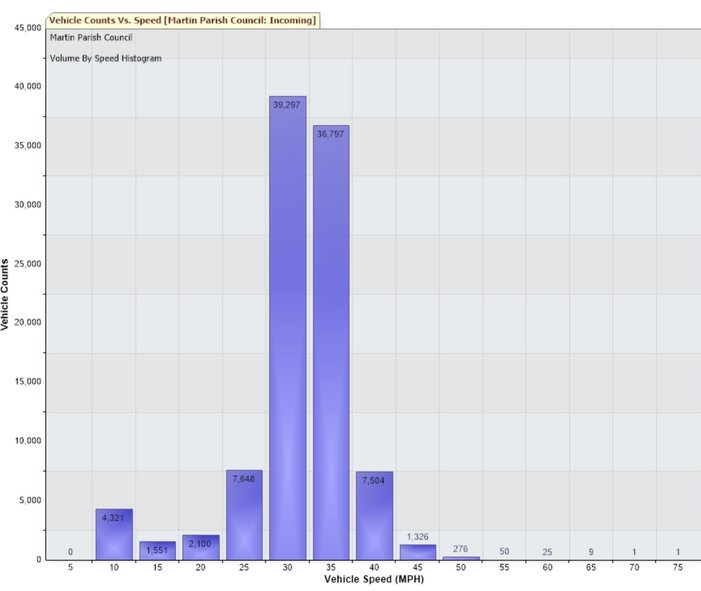Click the 20 MPH bar labeled 2,100
Screen dimensions: 701x591
[x=201, y=548]
